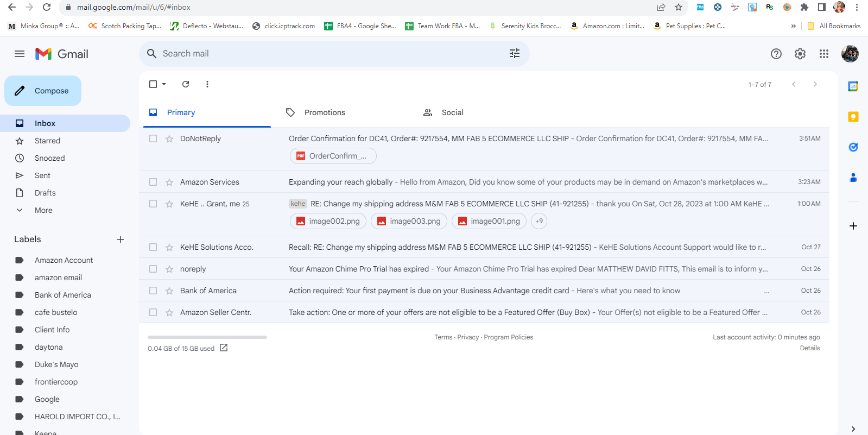Select the Amazon Services email checkbox

click(153, 182)
